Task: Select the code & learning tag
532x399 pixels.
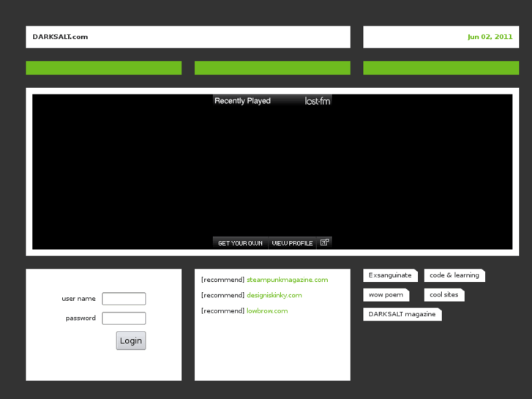Action: point(454,275)
